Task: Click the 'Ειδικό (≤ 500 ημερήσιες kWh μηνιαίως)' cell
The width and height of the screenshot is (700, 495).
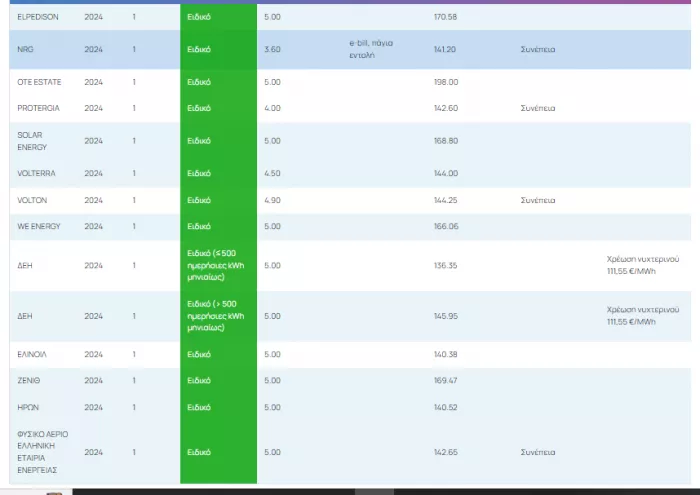Action: point(218,265)
